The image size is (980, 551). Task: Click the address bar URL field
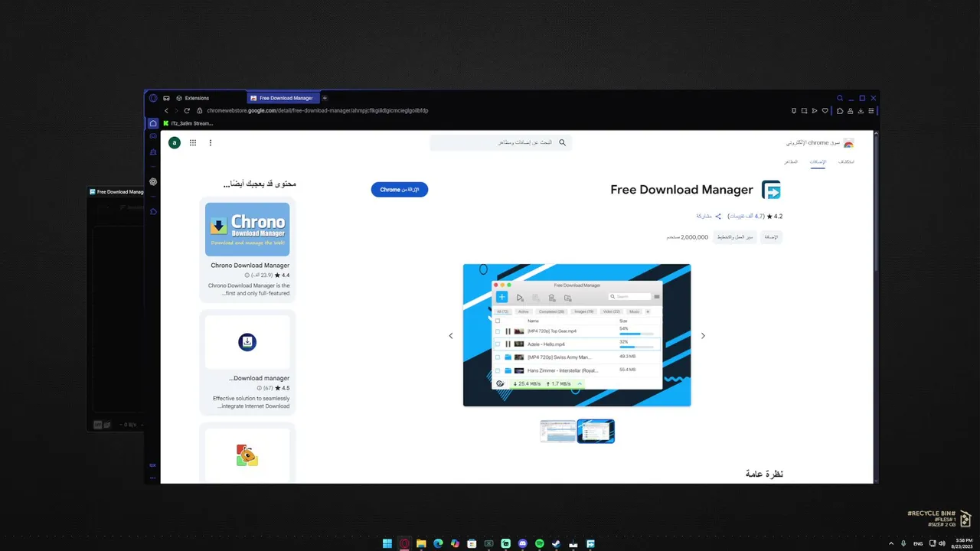pyautogui.click(x=490, y=110)
